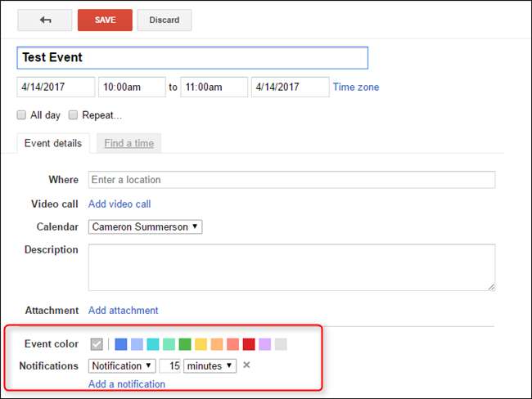532x399 pixels.
Task: Open the Calendar dropdown for Cameron Summerson
Action: tap(145, 226)
